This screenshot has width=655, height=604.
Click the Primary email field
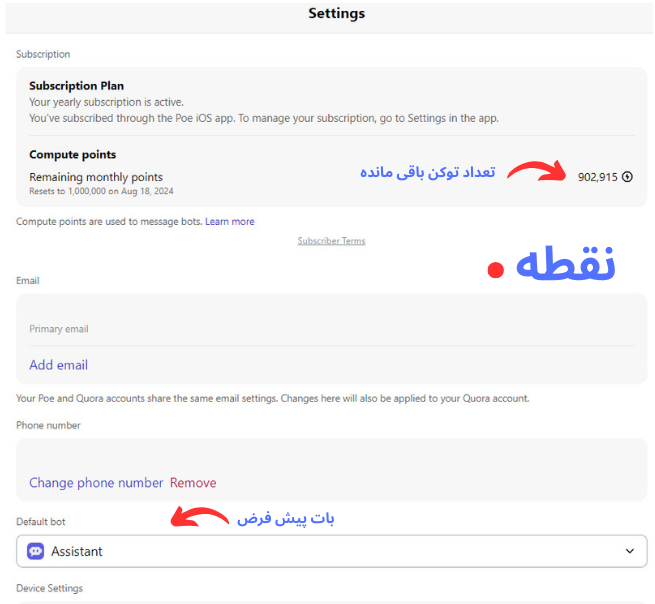(x=332, y=329)
